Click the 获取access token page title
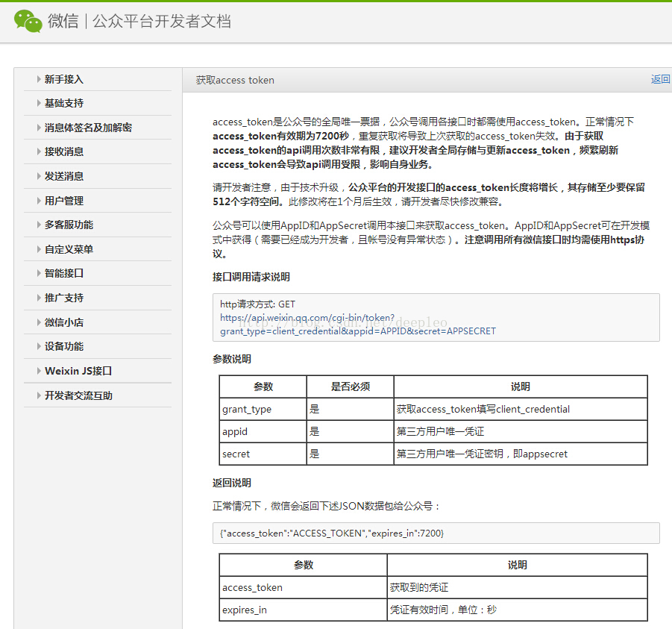 click(235, 80)
